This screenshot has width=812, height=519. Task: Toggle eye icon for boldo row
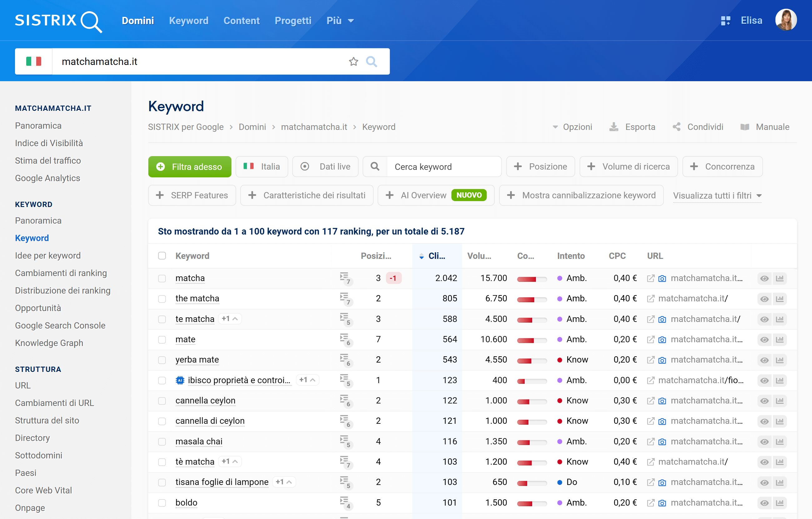[764, 503]
